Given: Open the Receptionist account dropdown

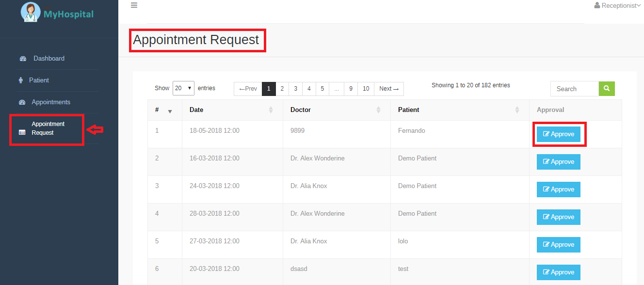Looking at the screenshot, I should (x=618, y=6).
